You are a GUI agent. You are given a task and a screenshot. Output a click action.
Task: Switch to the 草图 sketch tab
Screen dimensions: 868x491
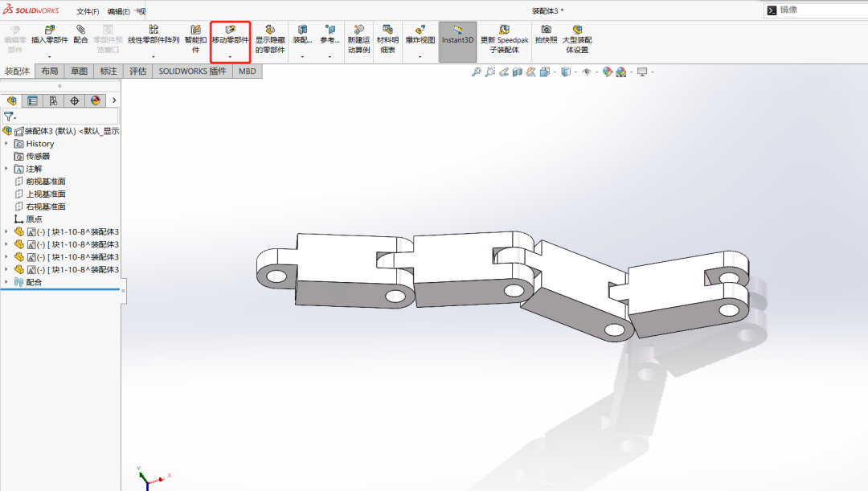coord(79,71)
